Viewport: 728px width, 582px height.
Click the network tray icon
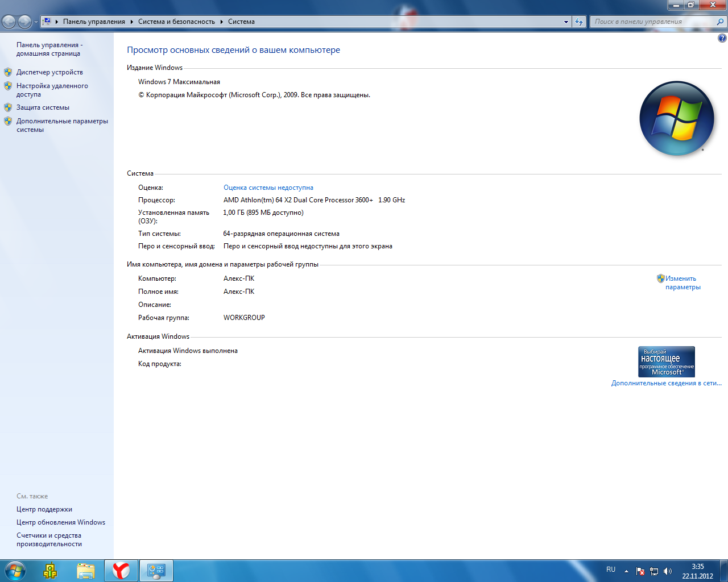654,571
